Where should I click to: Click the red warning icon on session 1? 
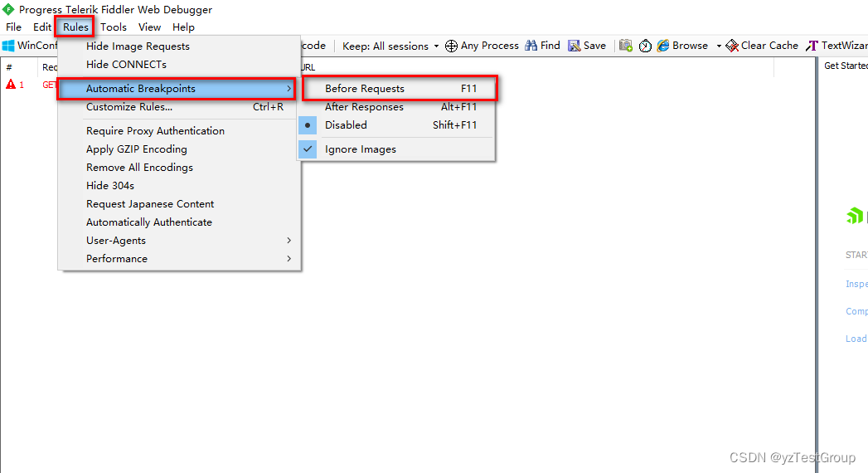click(11, 84)
